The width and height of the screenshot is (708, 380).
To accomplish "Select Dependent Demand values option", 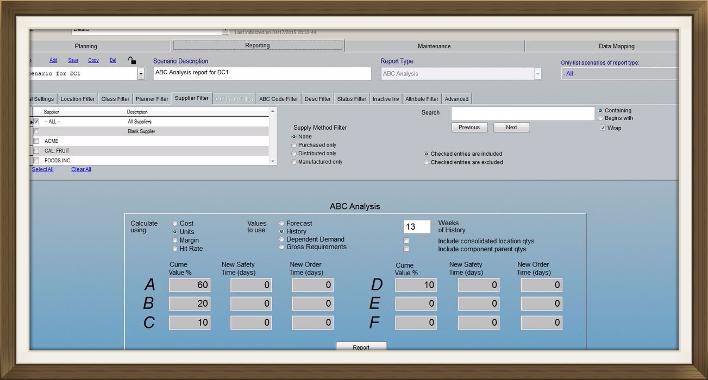I will click(x=282, y=239).
